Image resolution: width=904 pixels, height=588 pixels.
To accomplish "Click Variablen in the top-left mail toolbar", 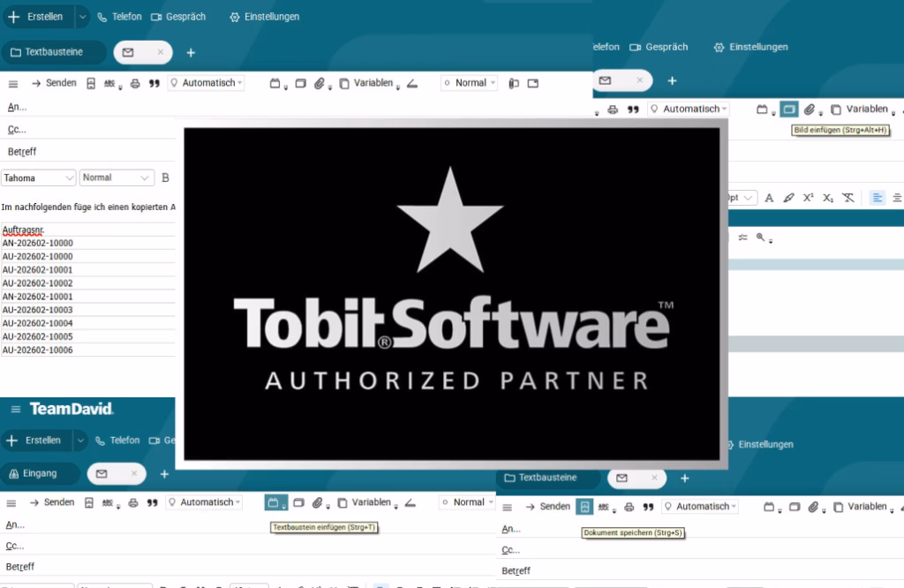I will 368,84.
